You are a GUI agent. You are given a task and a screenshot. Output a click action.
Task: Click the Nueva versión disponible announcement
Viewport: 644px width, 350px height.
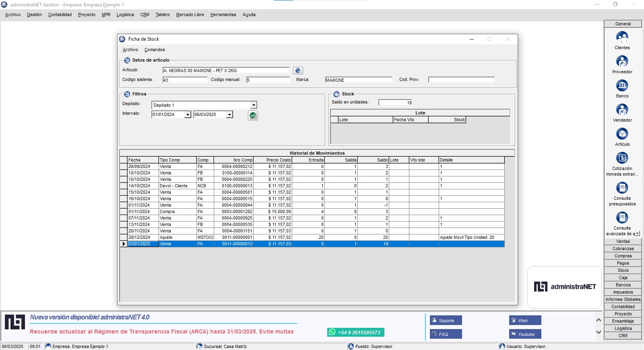pos(90,317)
